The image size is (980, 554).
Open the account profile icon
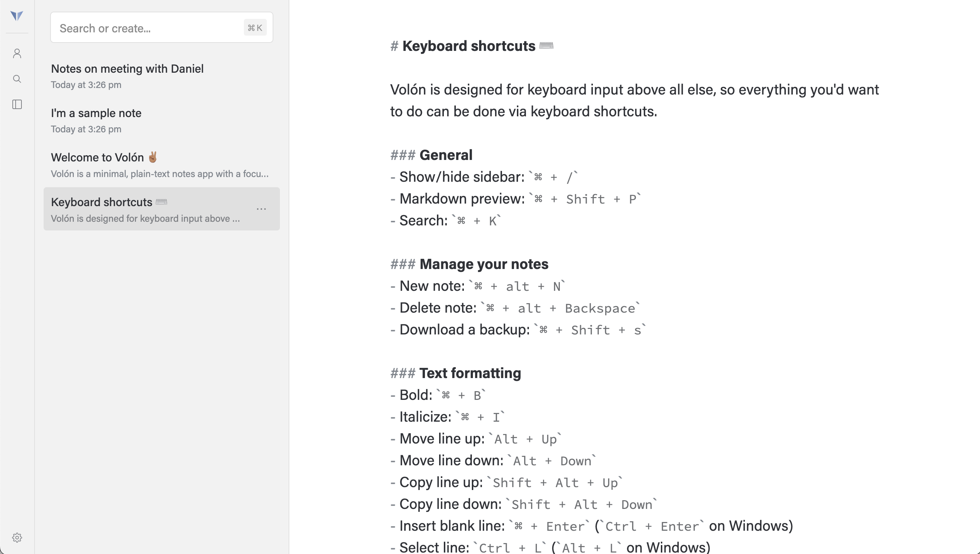(x=17, y=53)
